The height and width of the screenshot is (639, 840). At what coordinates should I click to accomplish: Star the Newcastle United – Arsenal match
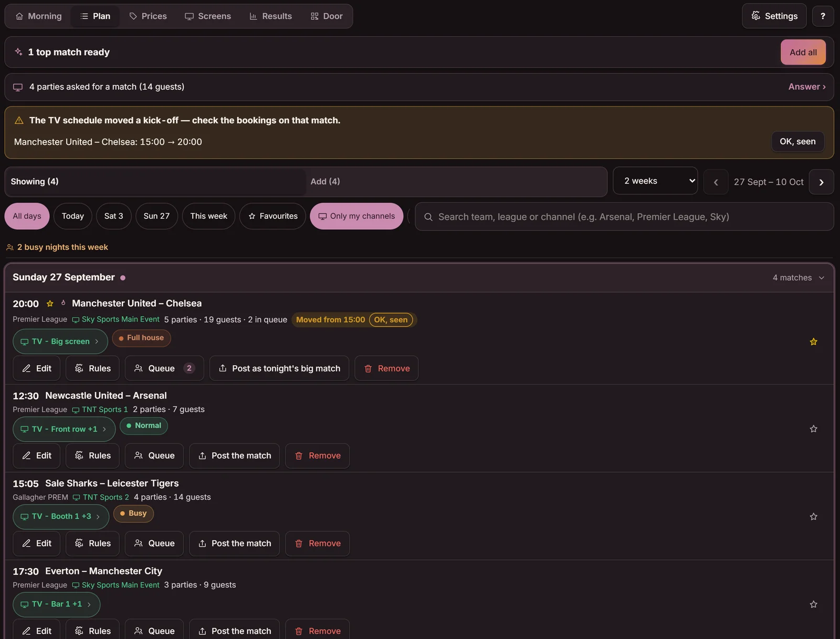pyautogui.click(x=813, y=429)
